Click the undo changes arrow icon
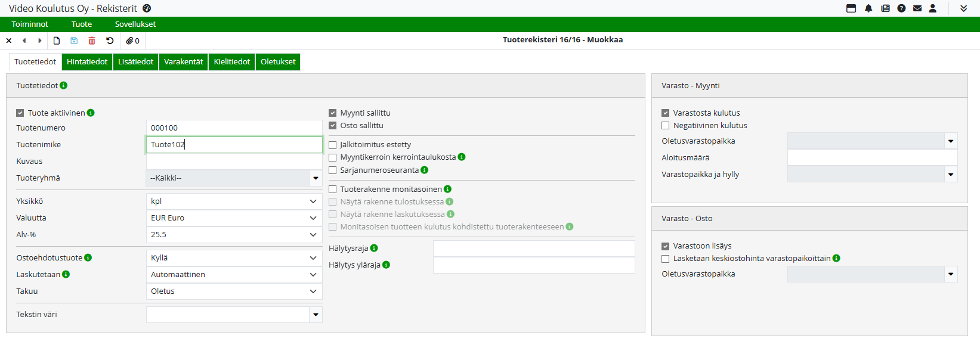Viewport: 980px width, 354px height. tap(110, 41)
